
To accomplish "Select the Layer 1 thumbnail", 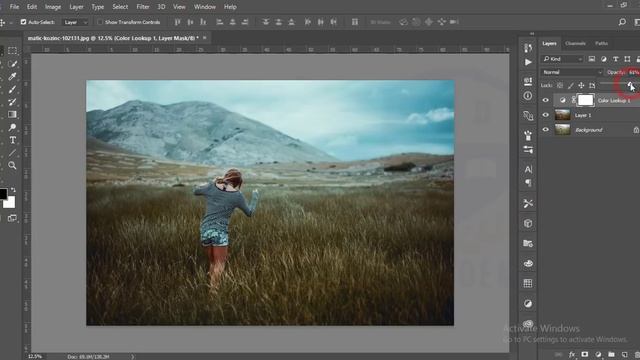I will coord(562,115).
